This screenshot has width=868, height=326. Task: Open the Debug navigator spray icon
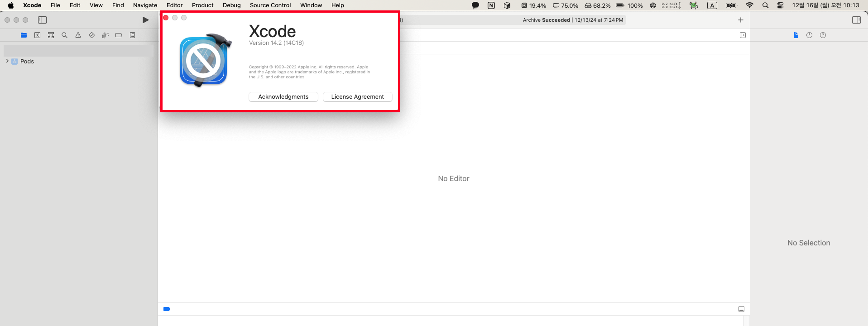[x=105, y=35]
